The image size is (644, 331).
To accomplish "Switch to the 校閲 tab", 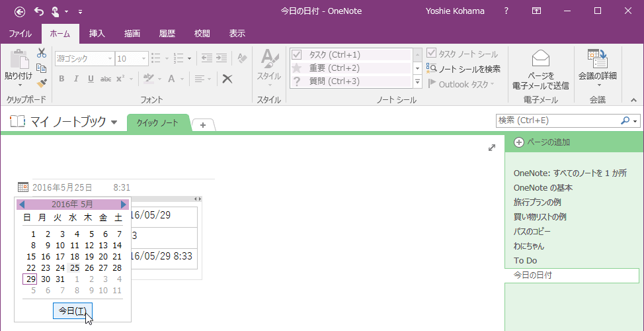I will click(202, 34).
